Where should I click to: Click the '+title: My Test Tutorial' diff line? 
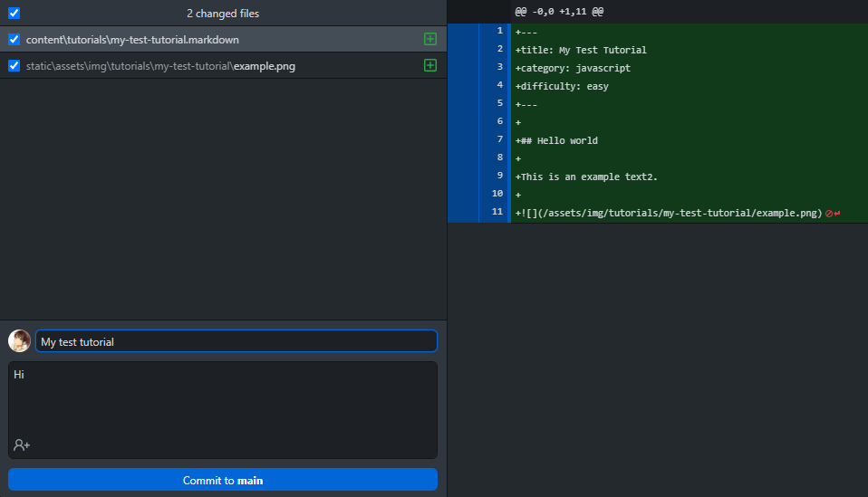(581, 50)
